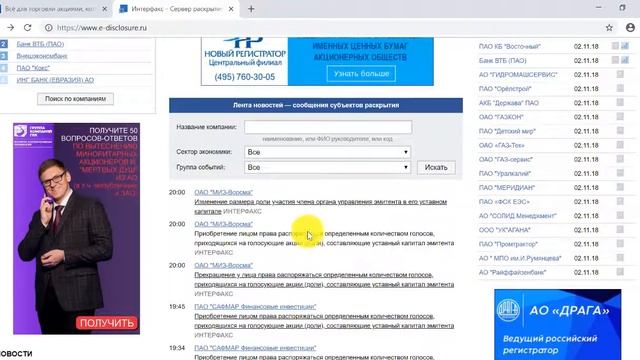Open ОАО "ГАЗ-сервис" link
Image resolution: width=640 pixels, height=360 pixels.
506,159
